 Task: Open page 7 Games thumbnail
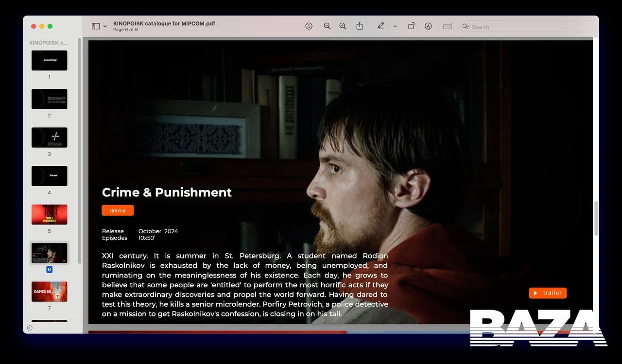[50, 292]
